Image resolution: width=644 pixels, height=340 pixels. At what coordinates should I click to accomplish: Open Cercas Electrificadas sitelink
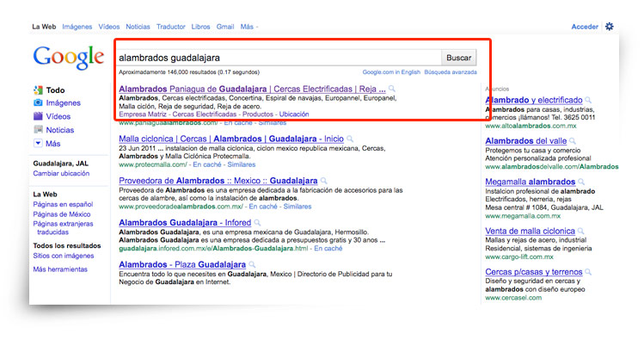tap(205, 114)
